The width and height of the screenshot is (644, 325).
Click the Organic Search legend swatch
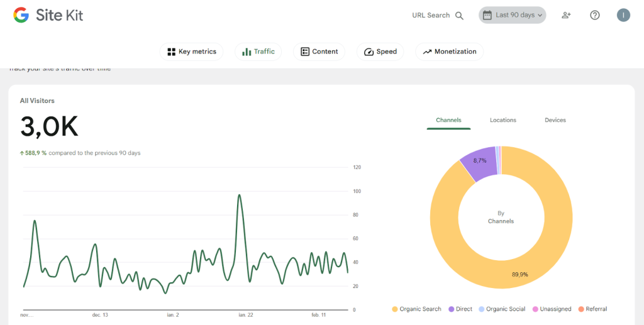click(395, 309)
